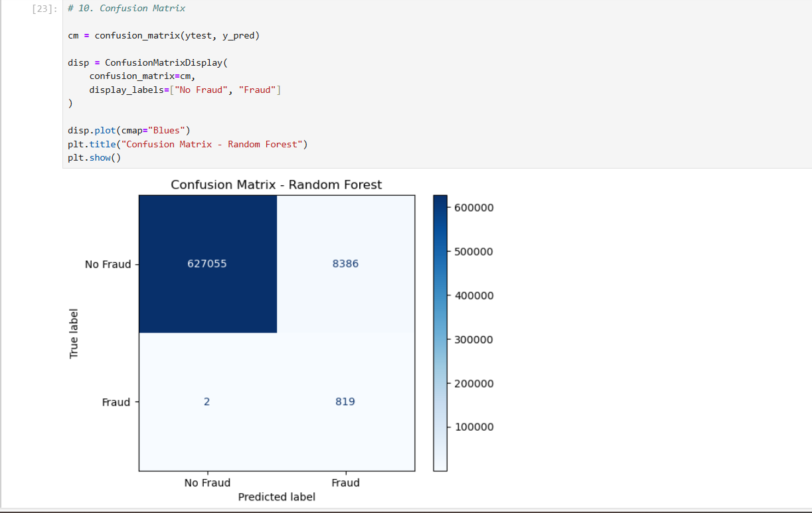The image size is (812, 513).
Task: Click the 819 true positive cell
Action: pos(345,402)
